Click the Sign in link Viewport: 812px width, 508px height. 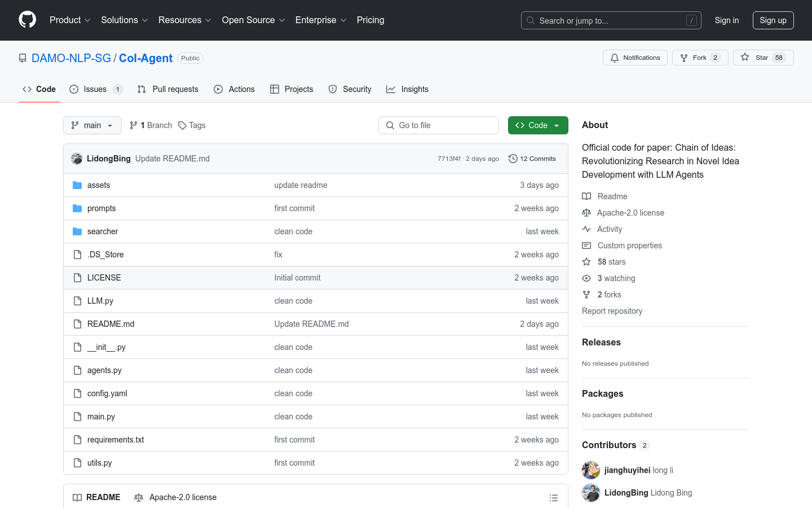point(726,20)
